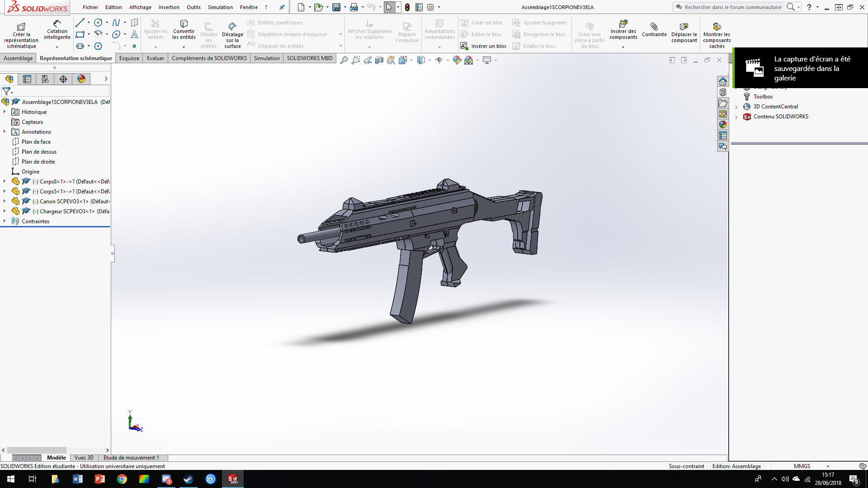The width and height of the screenshot is (868, 488).
Task: Toggle the menu bar pin
Action: pyautogui.click(x=282, y=7)
